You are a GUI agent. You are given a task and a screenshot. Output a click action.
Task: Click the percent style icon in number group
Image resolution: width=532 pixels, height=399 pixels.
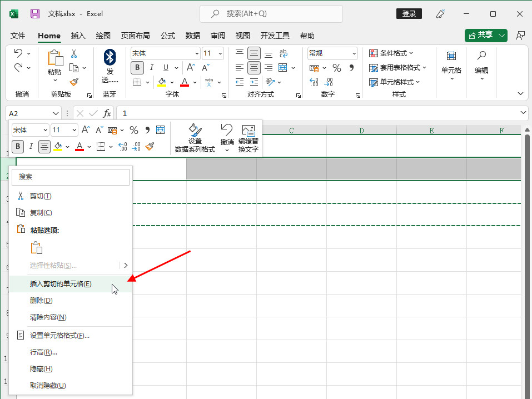pyautogui.click(x=336, y=68)
